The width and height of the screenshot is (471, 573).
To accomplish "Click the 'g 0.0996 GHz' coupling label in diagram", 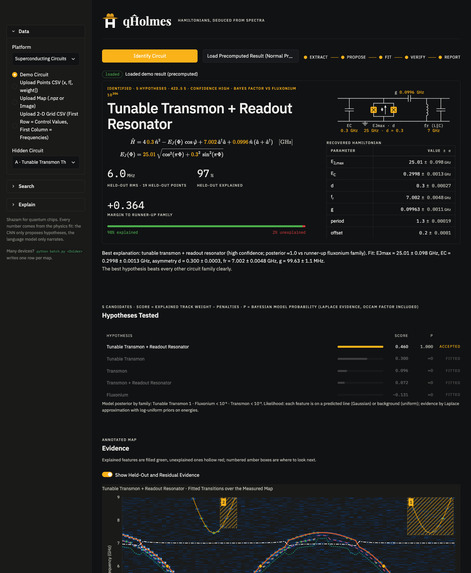I will (409, 92).
